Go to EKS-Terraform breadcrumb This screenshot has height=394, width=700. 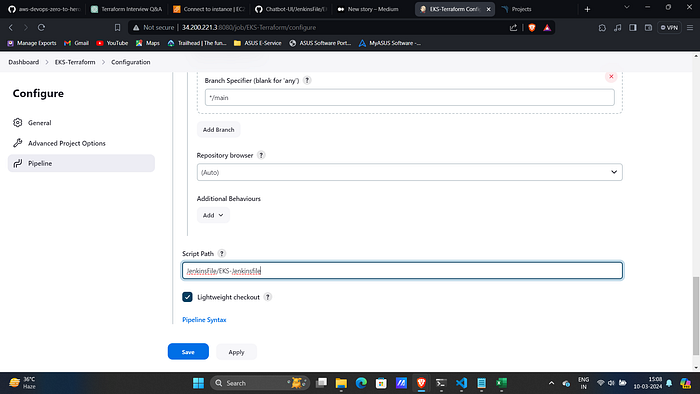click(75, 62)
